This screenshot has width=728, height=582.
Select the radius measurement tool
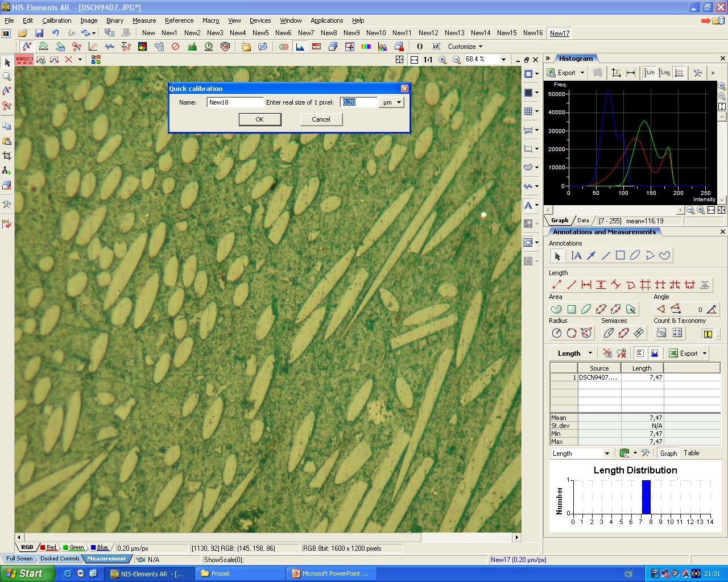coord(557,333)
